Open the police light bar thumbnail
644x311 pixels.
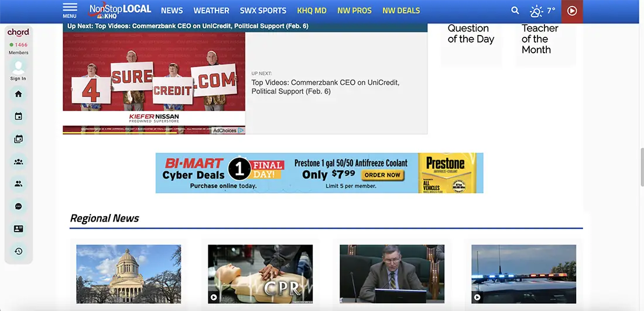pyautogui.click(x=523, y=274)
